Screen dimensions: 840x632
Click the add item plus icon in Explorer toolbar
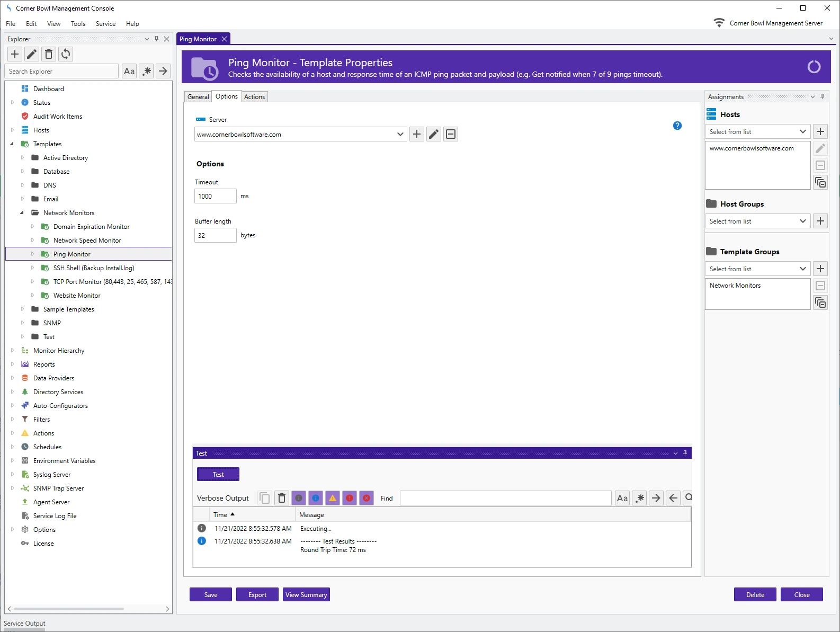[x=15, y=54]
